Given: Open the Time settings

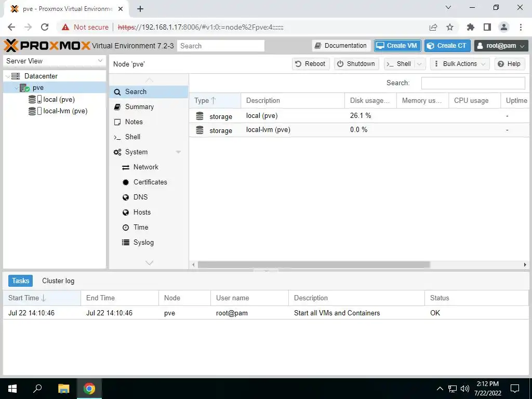Looking at the screenshot, I should coord(148,228).
